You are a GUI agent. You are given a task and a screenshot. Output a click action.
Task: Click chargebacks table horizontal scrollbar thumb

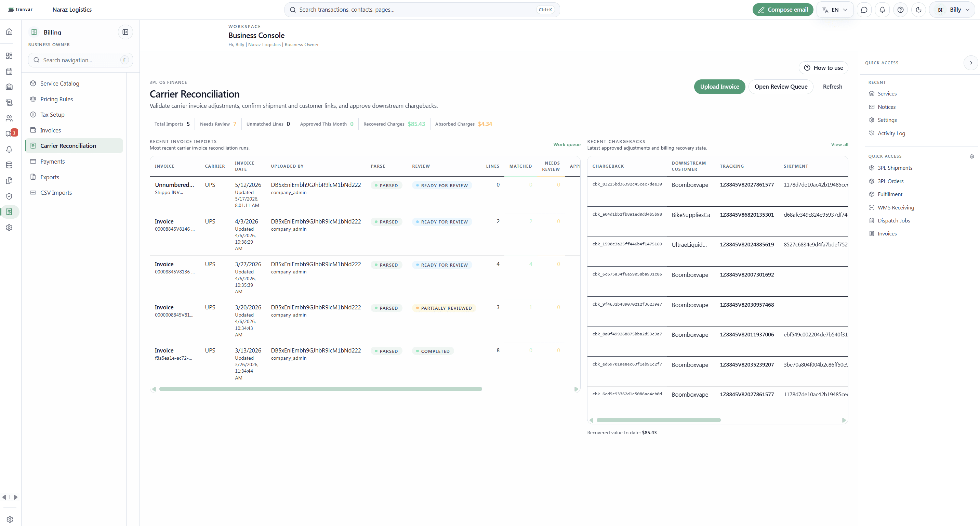659,420
